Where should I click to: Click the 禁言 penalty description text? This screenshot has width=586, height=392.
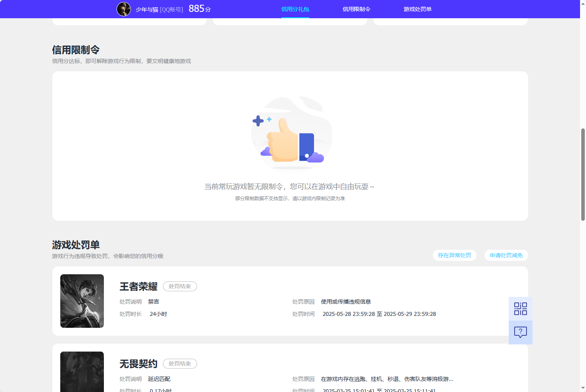click(x=153, y=301)
